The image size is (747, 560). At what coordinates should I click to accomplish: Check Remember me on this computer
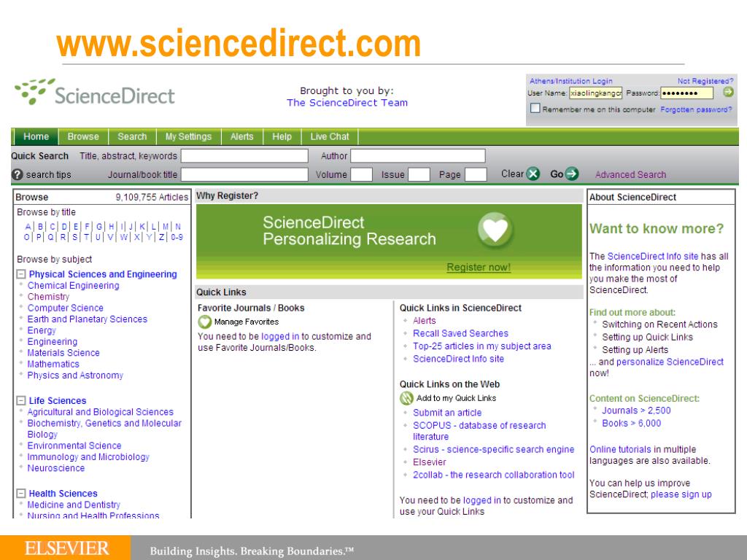pos(535,109)
